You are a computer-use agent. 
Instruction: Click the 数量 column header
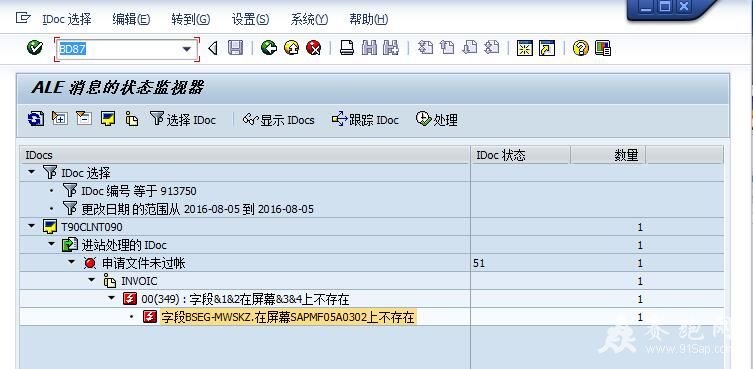pos(608,155)
